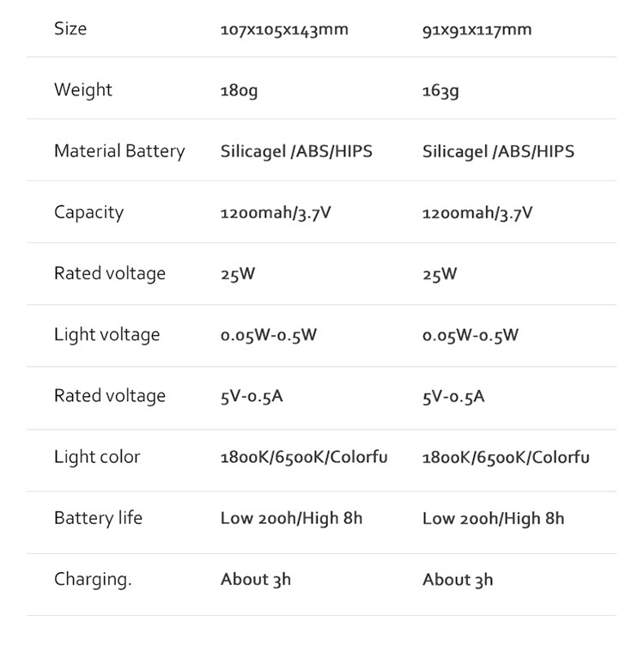Image resolution: width=644 pixels, height=652 pixels.
Task: Click the Light voltage row label
Action: click(107, 334)
